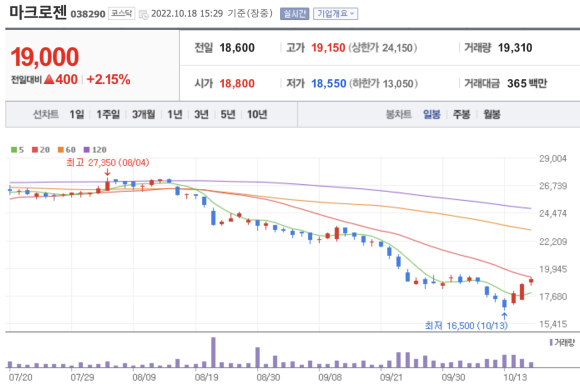Click the 07/20 date label on axis
Image resolution: width=580 pixels, height=387 pixels.
point(20,378)
